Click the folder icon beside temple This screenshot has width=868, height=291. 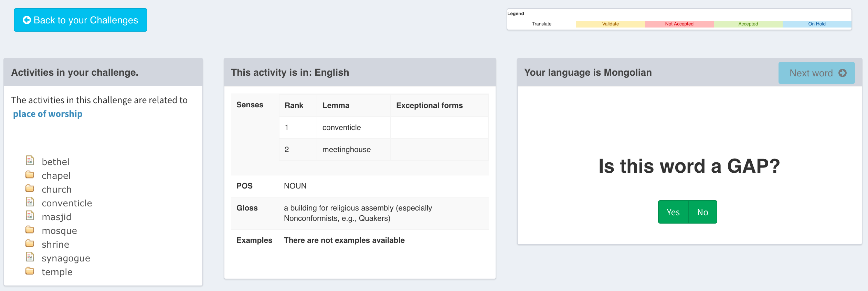[x=30, y=271]
